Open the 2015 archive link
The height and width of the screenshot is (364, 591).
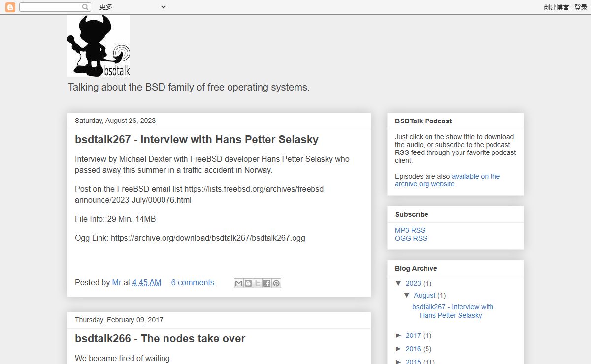(x=413, y=362)
